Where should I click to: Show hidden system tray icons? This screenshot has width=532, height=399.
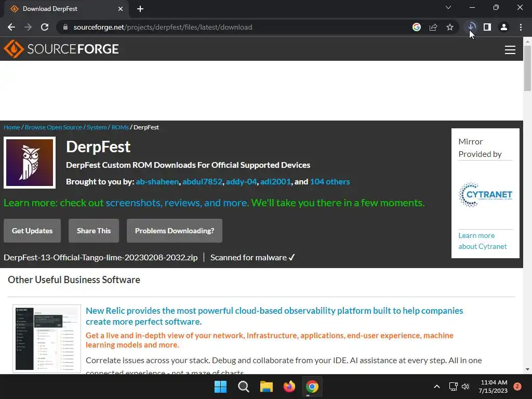pos(437,387)
